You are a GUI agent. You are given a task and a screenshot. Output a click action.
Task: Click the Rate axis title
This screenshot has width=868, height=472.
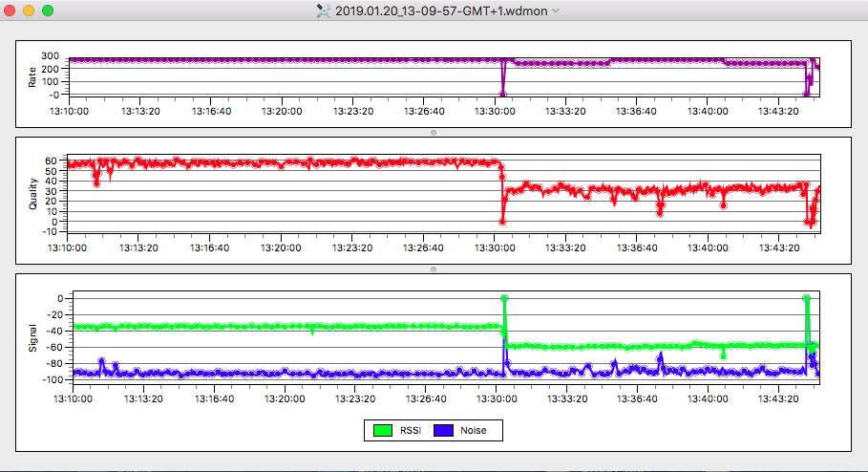(32, 77)
